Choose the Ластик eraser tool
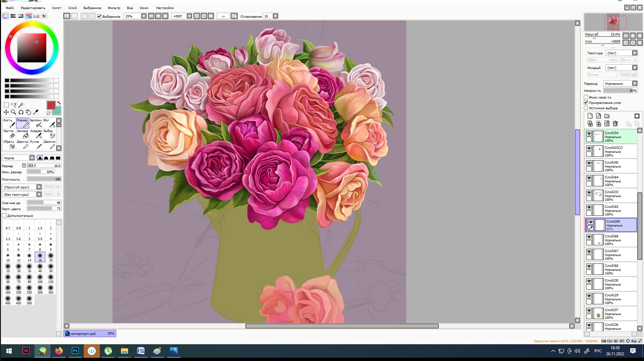 click(x=9, y=134)
